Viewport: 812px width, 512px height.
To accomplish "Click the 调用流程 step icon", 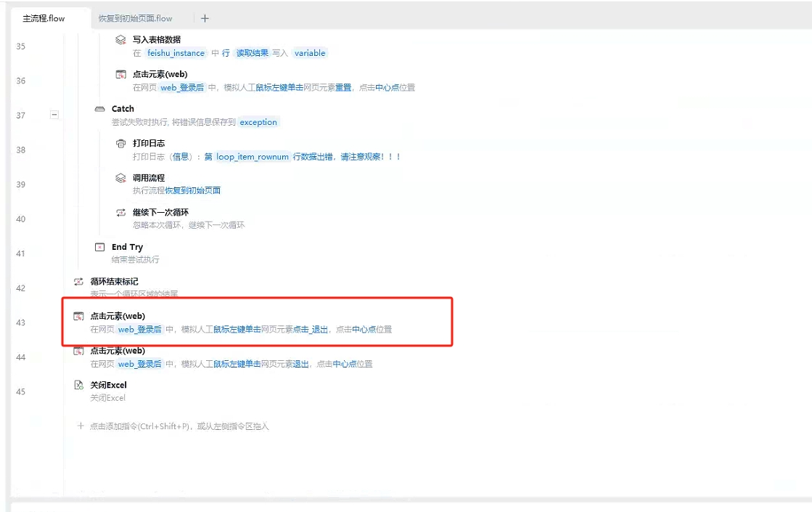I will (x=120, y=178).
